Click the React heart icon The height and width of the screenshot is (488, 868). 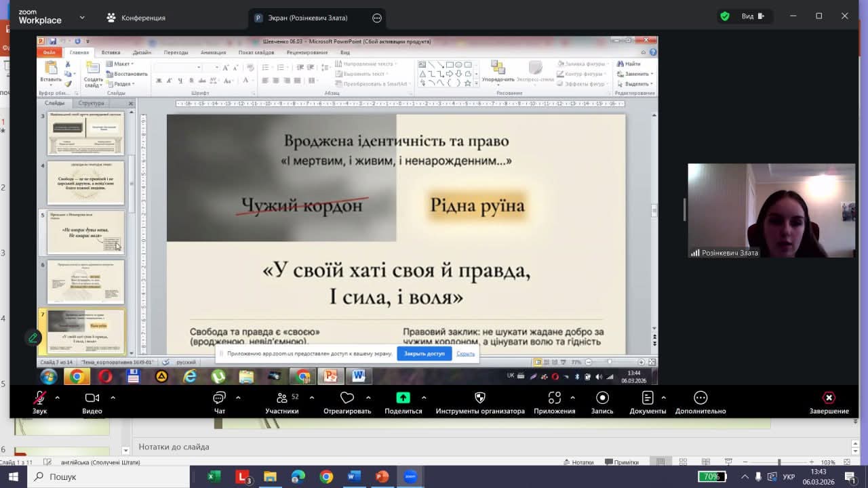(x=347, y=399)
